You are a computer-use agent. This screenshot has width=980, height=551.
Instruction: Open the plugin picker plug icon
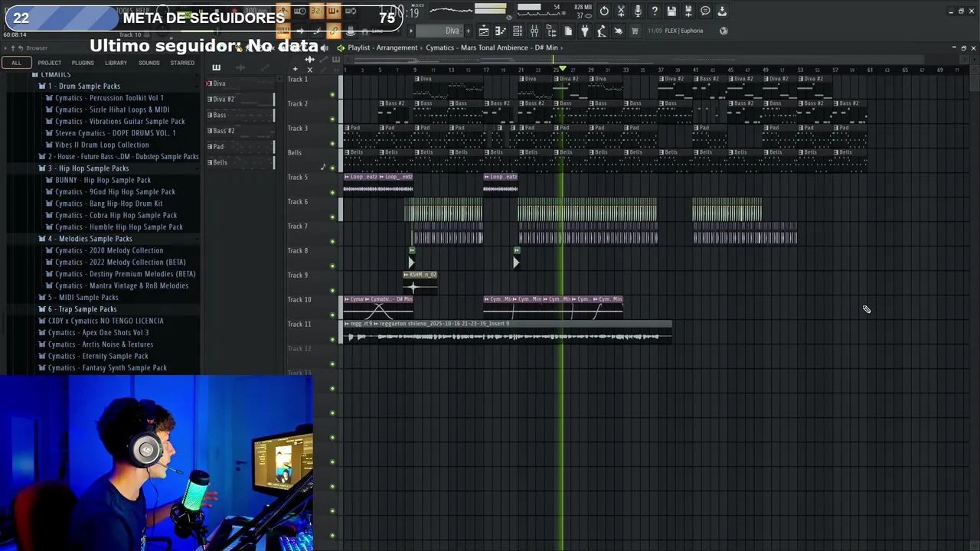tap(585, 31)
